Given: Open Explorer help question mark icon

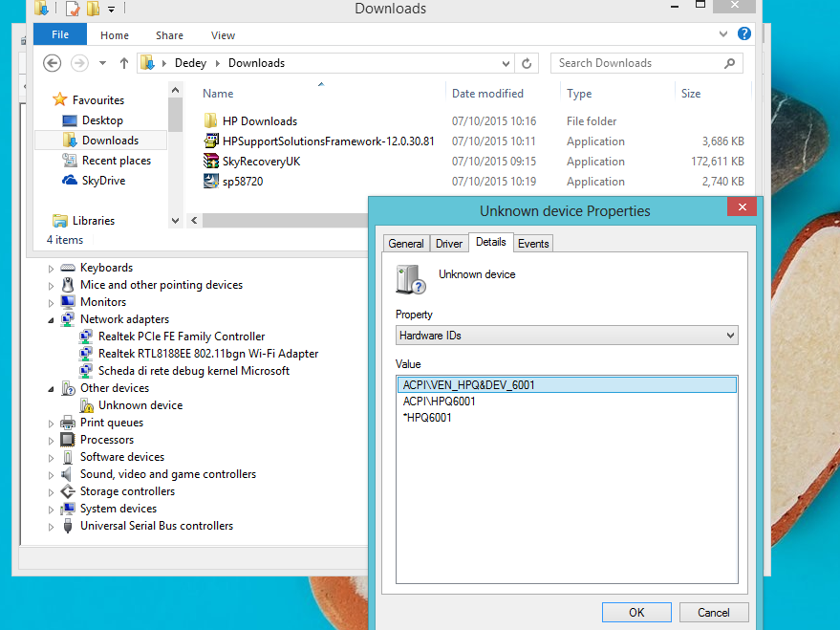Looking at the screenshot, I should [x=744, y=33].
